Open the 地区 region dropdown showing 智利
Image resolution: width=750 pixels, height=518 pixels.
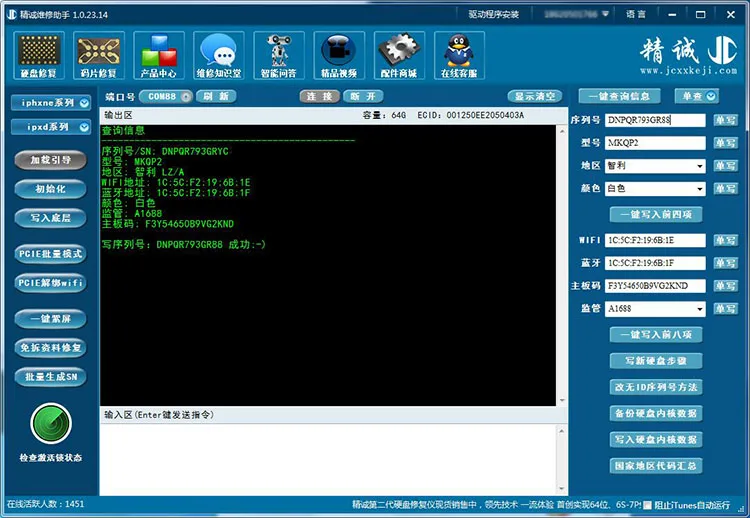pos(655,166)
